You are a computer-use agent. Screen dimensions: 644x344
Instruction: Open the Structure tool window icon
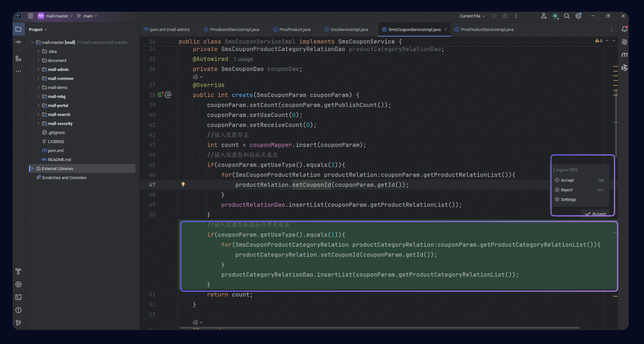(18, 58)
